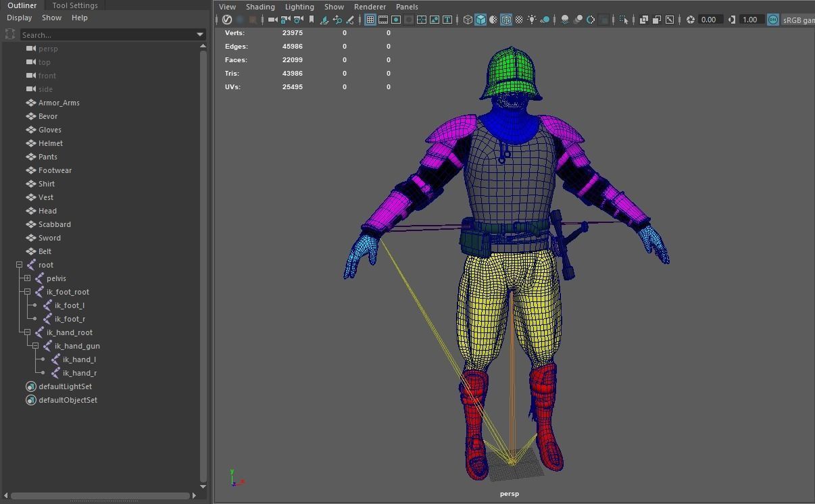Click the Gate Mask icon

(408, 20)
